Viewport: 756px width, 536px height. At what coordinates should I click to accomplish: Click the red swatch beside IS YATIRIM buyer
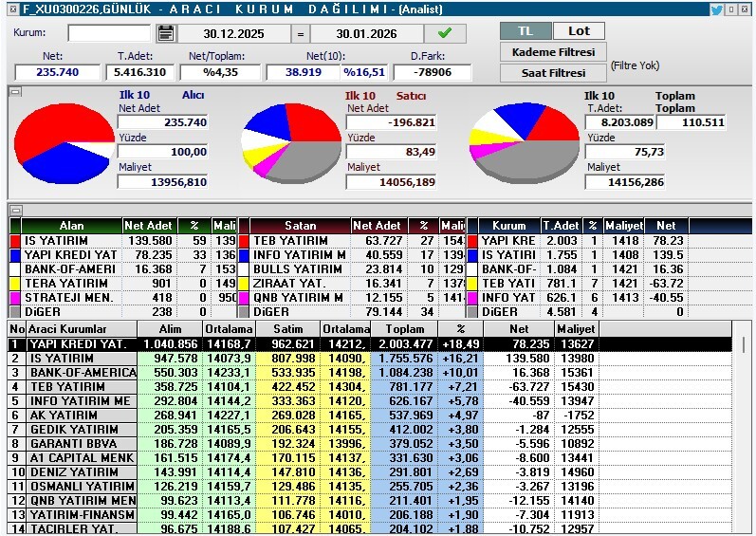point(15,241)
